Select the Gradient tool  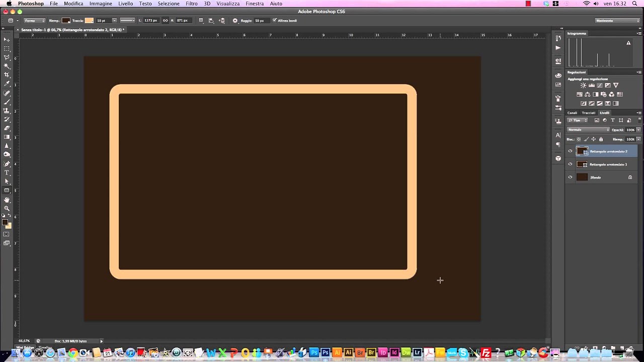[x=7, y=137]
